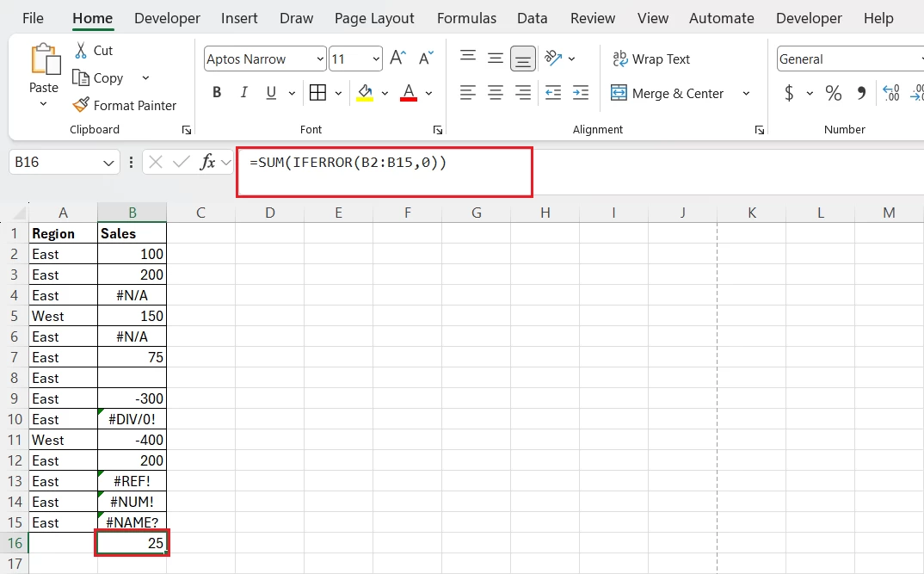Open Alignment settings dialog launcher
924x574 pixels.
click(x=760, y=130)
